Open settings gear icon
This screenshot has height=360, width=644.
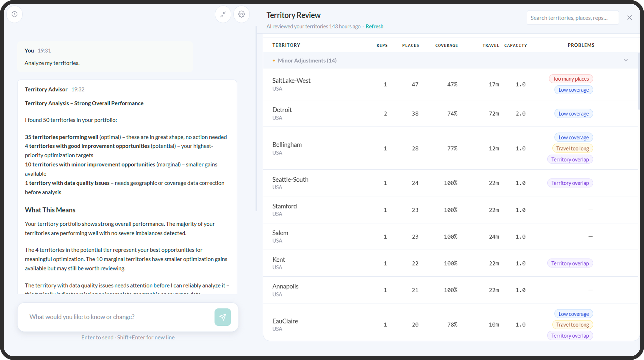coord(241,14)
